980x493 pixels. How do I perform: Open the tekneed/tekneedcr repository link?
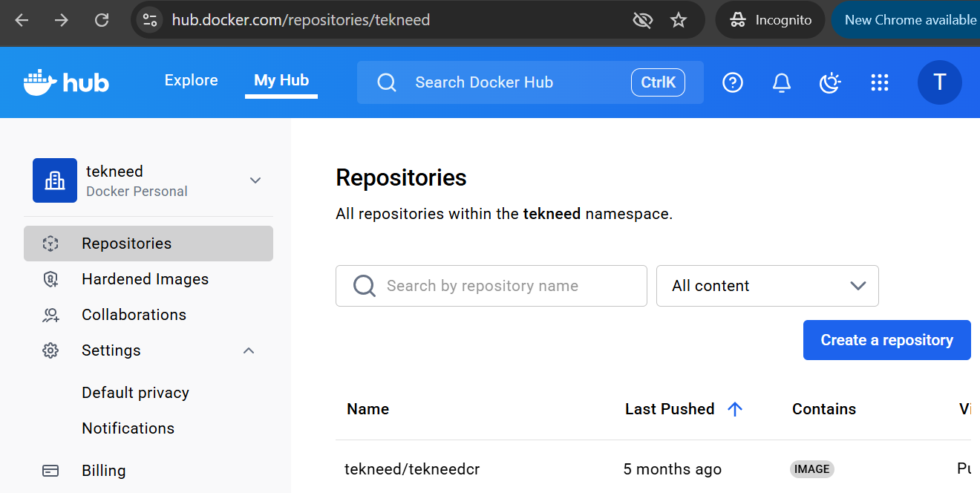click(412, 468)
